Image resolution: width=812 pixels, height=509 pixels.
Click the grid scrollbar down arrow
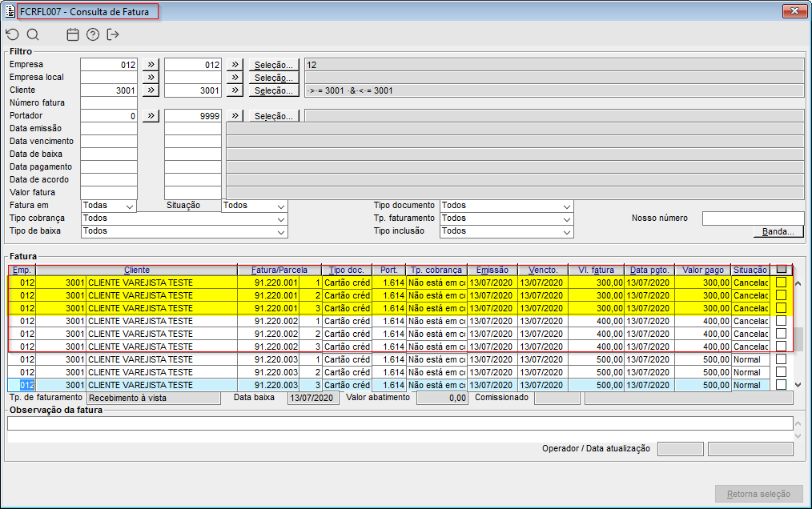(x=798, y=385)
